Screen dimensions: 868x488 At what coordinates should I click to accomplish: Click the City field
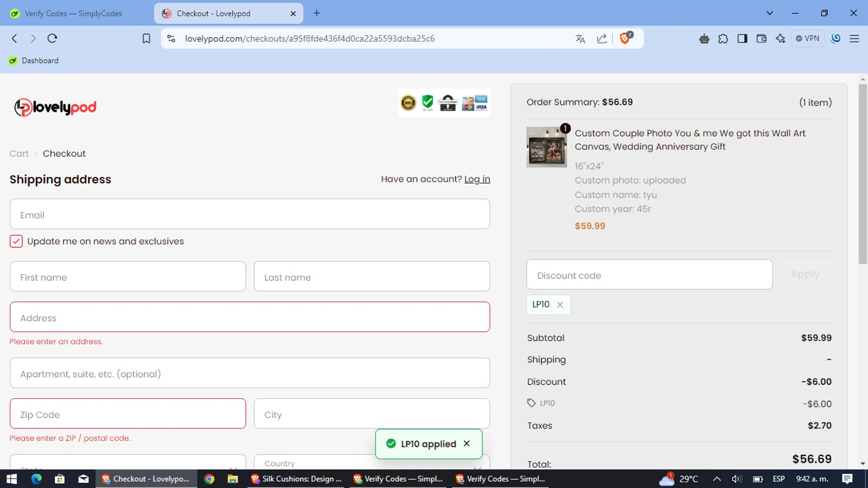(x=372, y=414)
